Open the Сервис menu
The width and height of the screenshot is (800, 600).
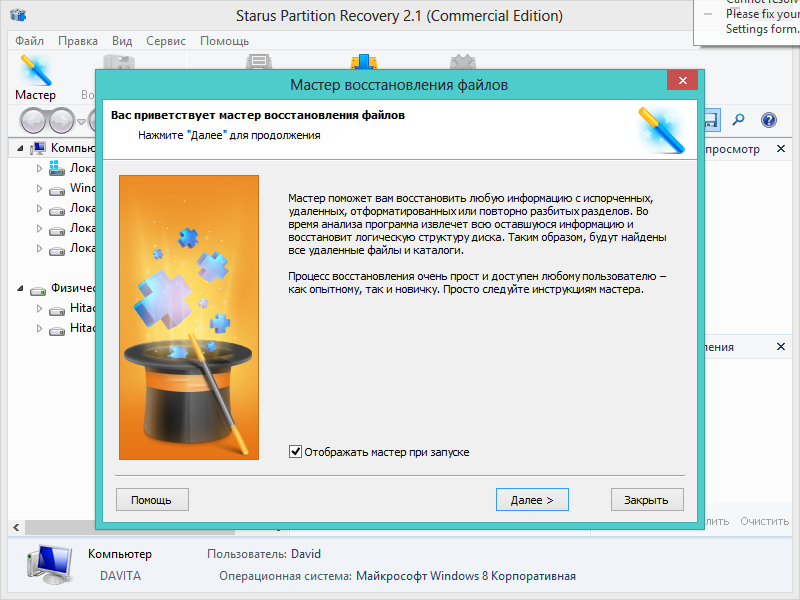click(166, 41)
